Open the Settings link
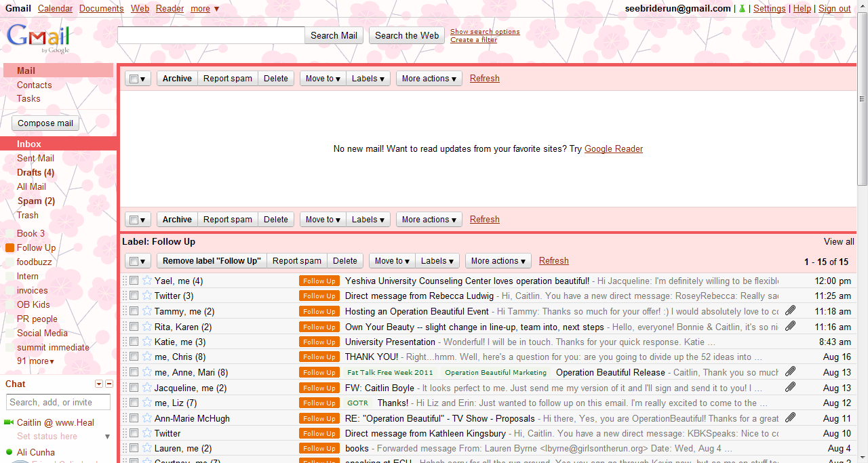This screenshot has width=868, height=463. pos(770,9)
